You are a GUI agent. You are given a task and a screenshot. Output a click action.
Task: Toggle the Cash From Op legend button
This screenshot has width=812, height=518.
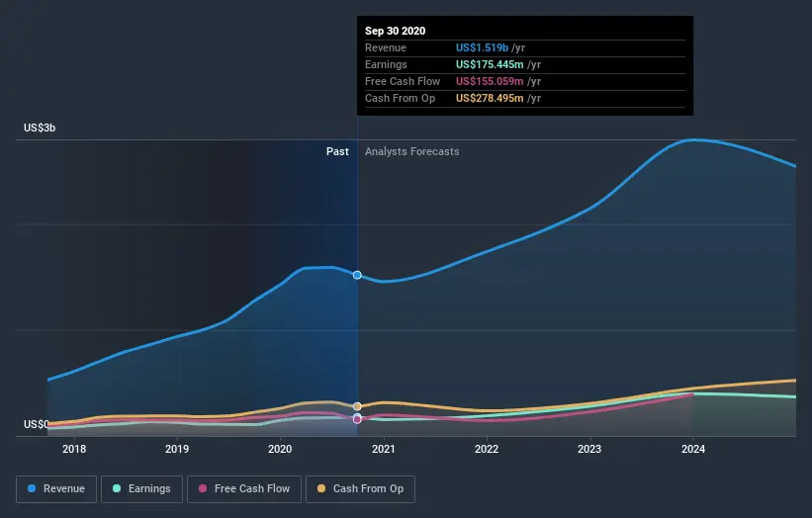[360, 489]
